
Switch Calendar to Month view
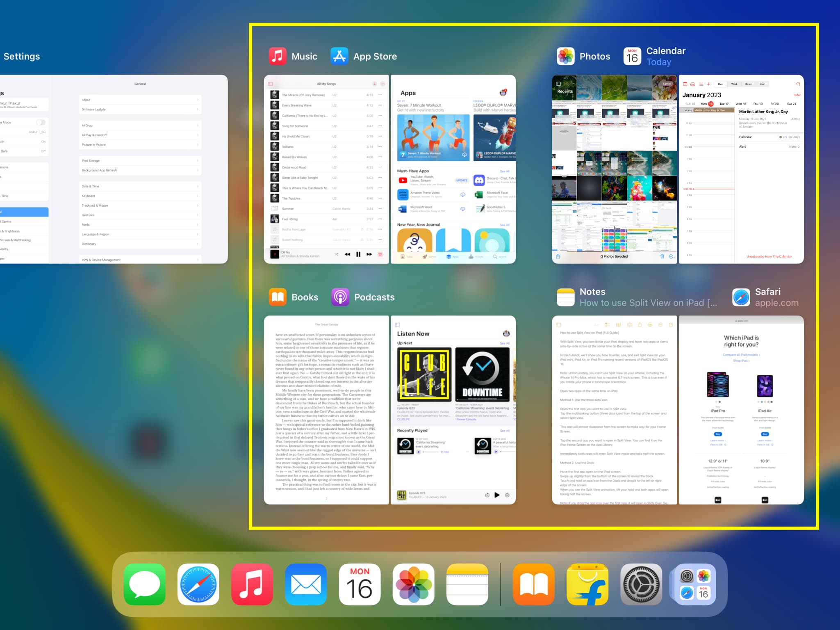(748, 84)
